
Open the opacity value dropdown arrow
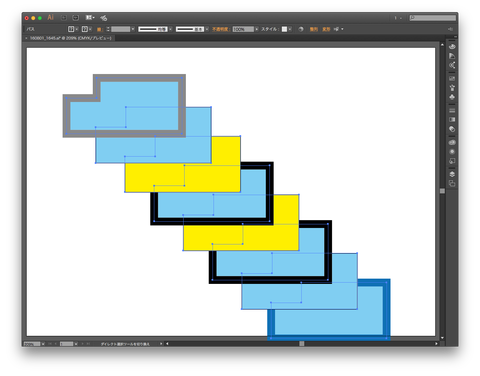(x=257, y=29)
